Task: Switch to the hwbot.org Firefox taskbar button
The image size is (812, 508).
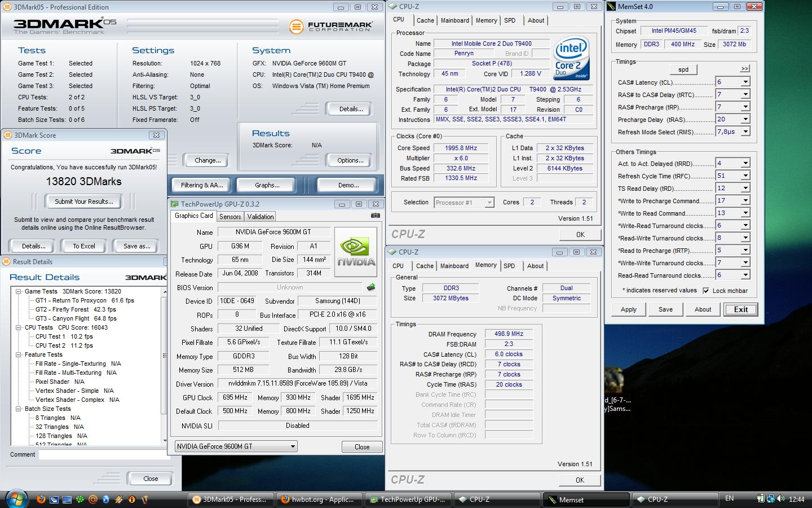Action: point(320,500)
